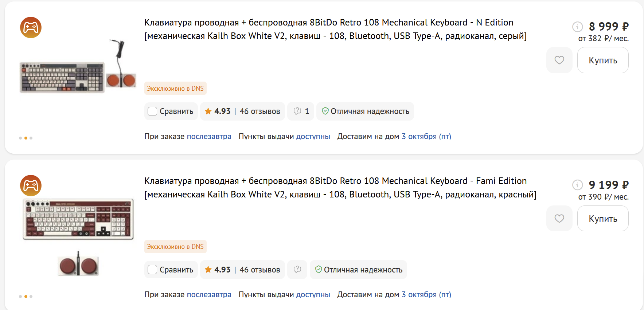The image size is (644, 310).
Task: Open price info icon next to 8 999 ₽
Action: pos(577,27)
